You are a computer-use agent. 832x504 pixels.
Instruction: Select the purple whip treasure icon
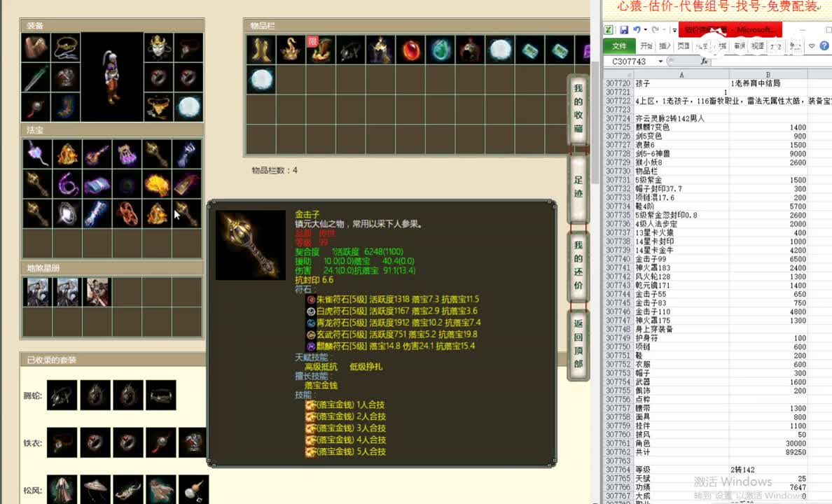(x=67, y=184)
